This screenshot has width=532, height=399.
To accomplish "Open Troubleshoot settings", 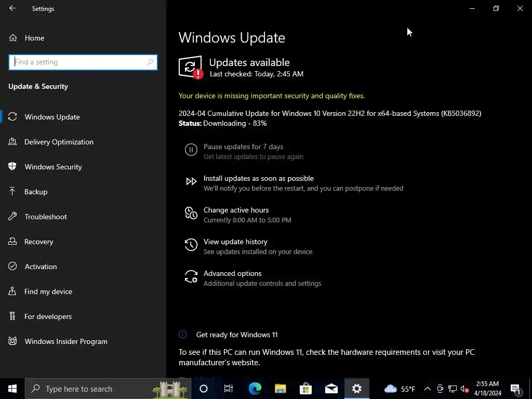I will 46,217.
